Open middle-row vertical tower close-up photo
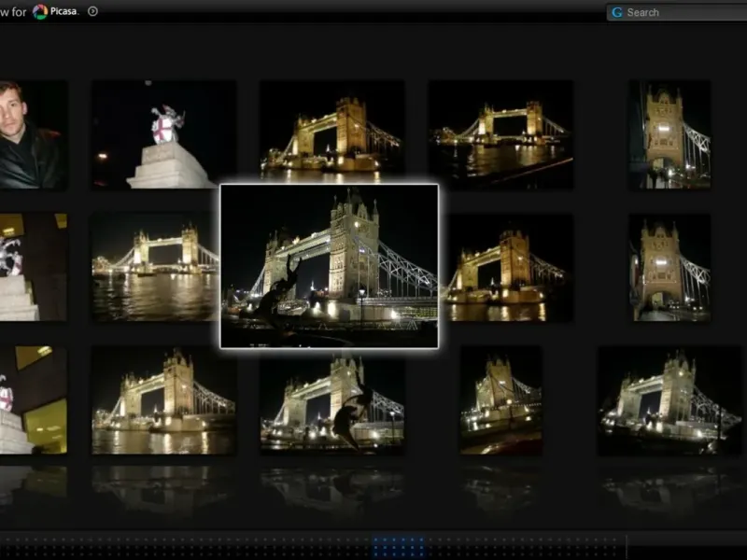Viewport: 747px width, 560px height. click(670, 267)
